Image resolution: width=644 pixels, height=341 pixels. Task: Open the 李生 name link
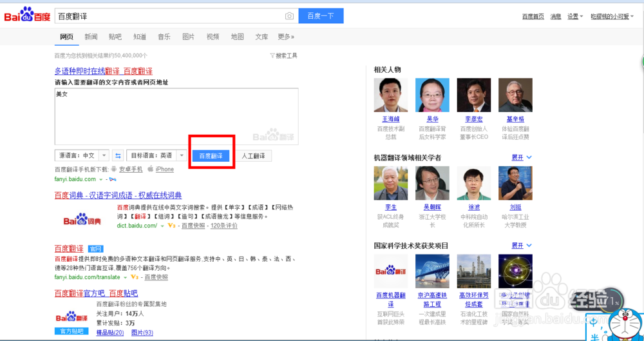[x=391, y=208]
